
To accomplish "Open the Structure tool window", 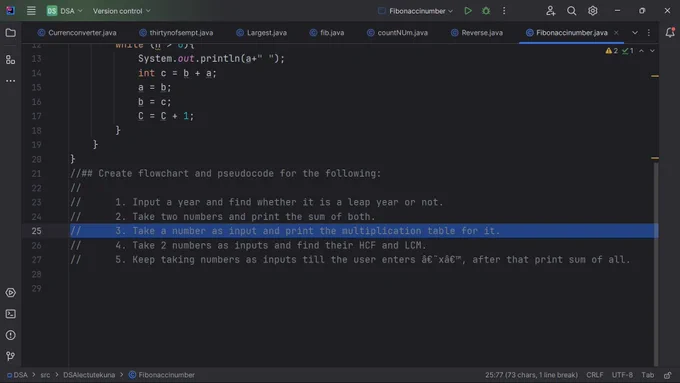I will pos(10,59).
